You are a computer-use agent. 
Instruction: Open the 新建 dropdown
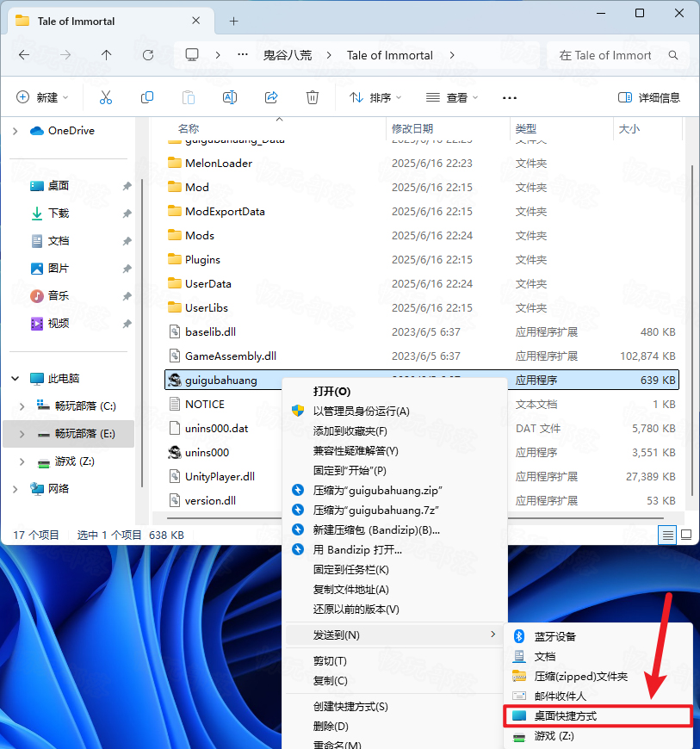tap(42, 97)
